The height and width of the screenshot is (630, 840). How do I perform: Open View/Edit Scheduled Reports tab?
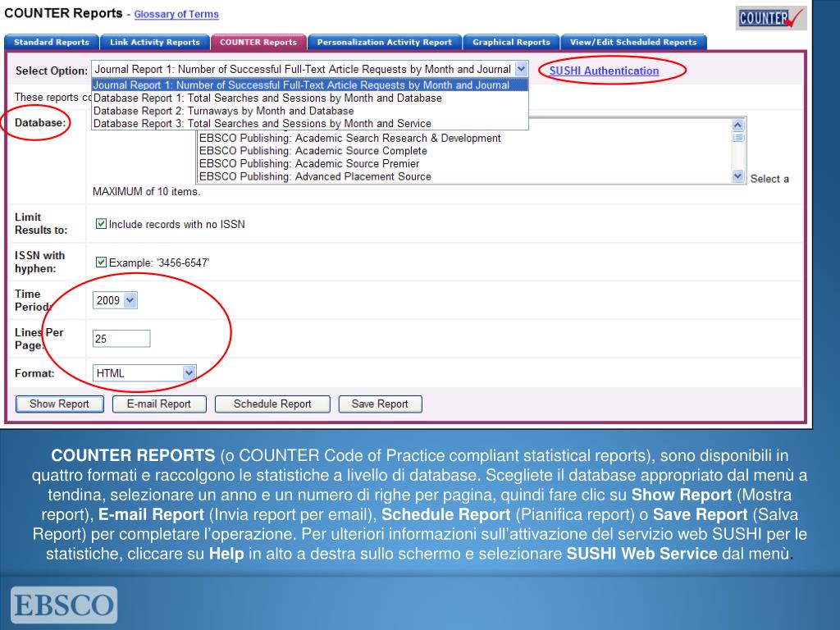click(633, 43)
